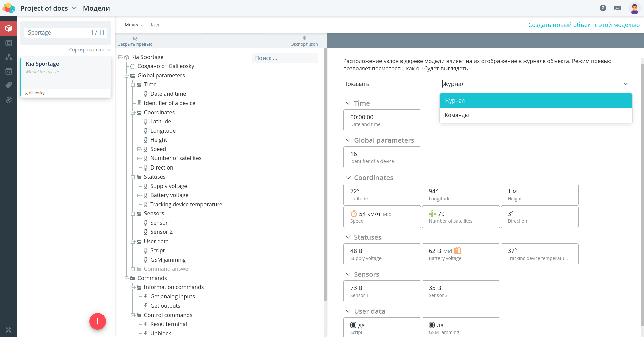
Task: Open the help question mark icon
Action: pos(603,8)
